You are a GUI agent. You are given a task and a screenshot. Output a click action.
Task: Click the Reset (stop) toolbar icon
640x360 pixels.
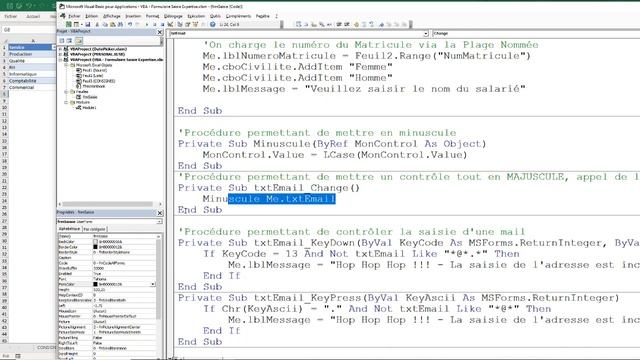(162, 24)
